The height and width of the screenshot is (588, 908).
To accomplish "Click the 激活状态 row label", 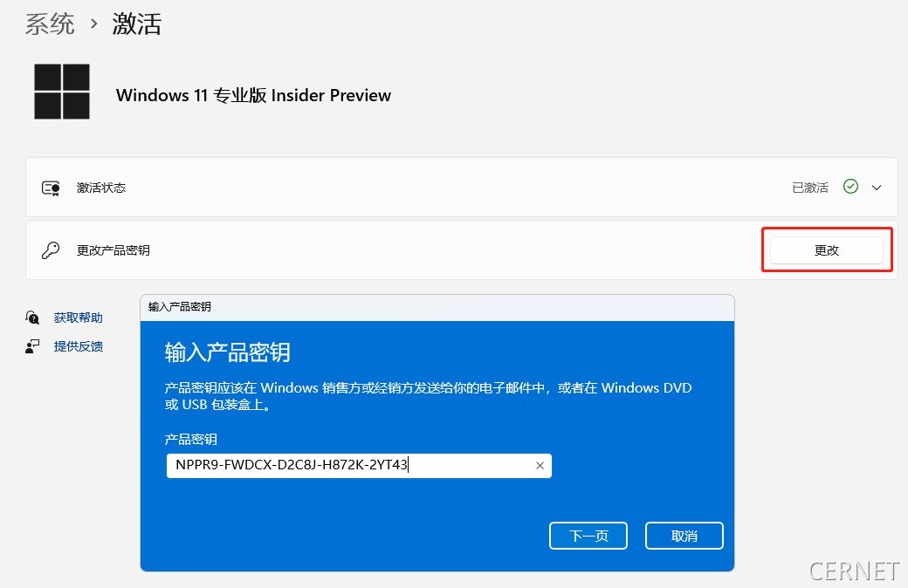I will click(x=101, y=188).
